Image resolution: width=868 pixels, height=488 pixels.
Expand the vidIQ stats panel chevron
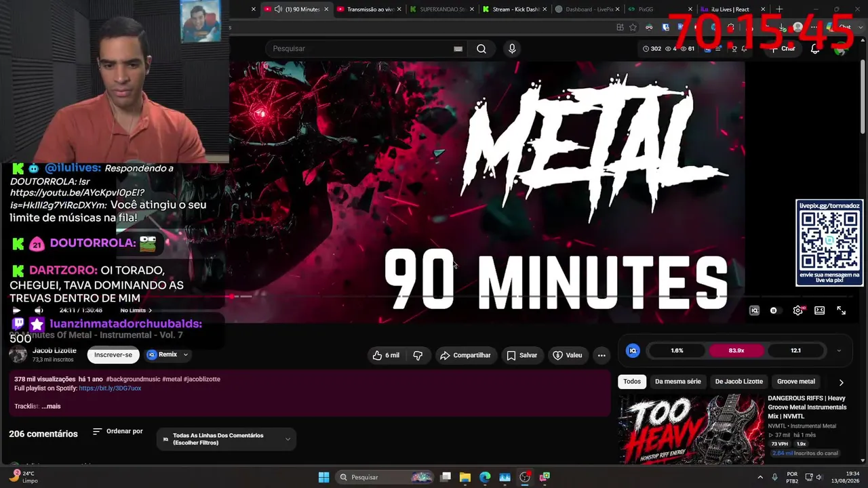(839, 350)
